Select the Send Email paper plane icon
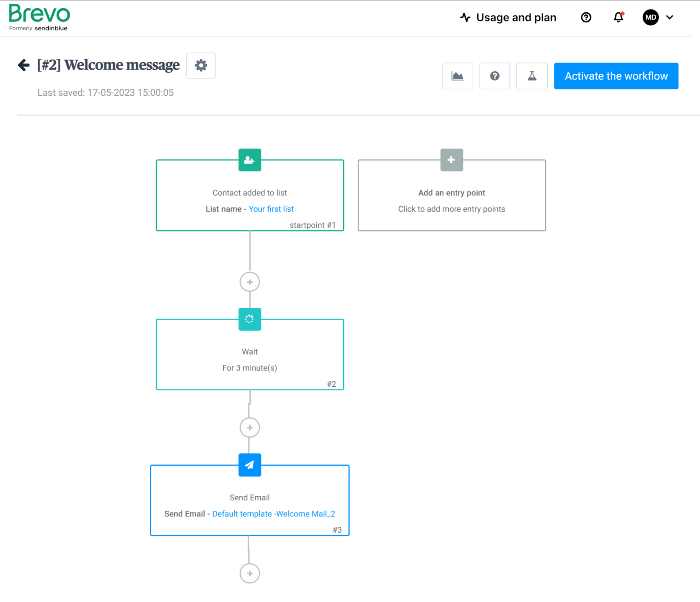Viewport: 700px width, 602px height. point(249,465)
